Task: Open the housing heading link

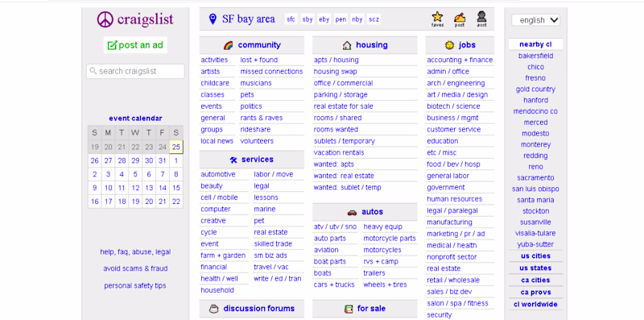Action: (372, 45)
